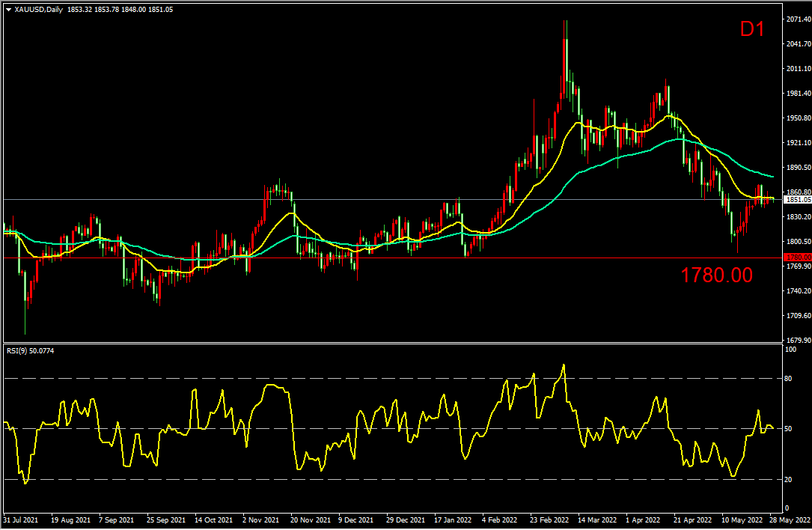Viewport: 812px width, 530px height.
Task: Click the 1830.20 price scale value
Action: tap(799, 216)
